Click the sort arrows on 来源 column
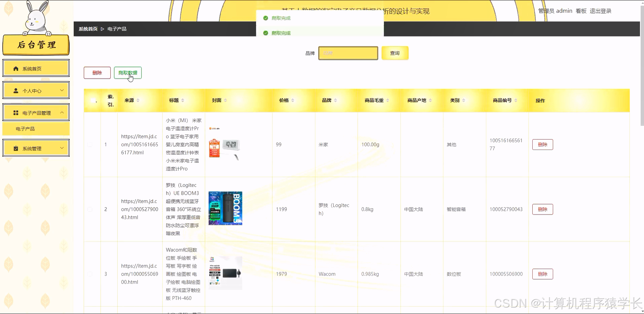Image resolution: width=644 pixels, height=314 pixels. pyautogui.click(x=138, y=100)
